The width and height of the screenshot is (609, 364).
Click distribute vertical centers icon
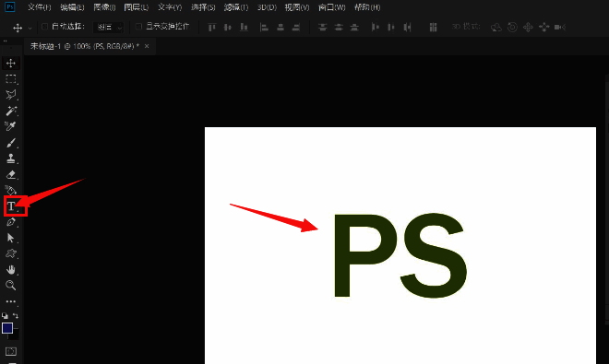click(x=339, y=27)
